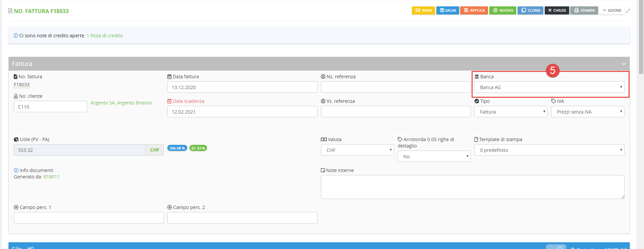Save the invoice with SALVA

447,10
